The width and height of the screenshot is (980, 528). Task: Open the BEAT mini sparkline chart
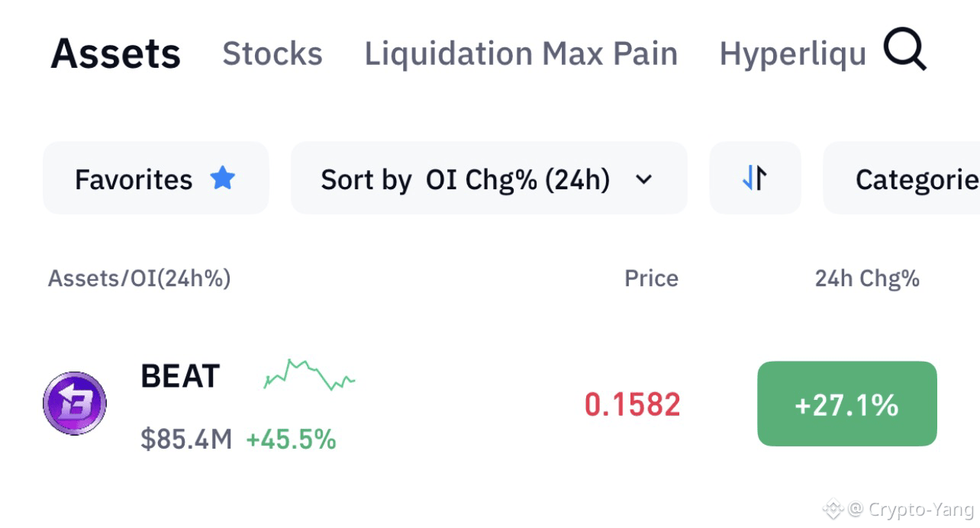(x=309, y=375)
